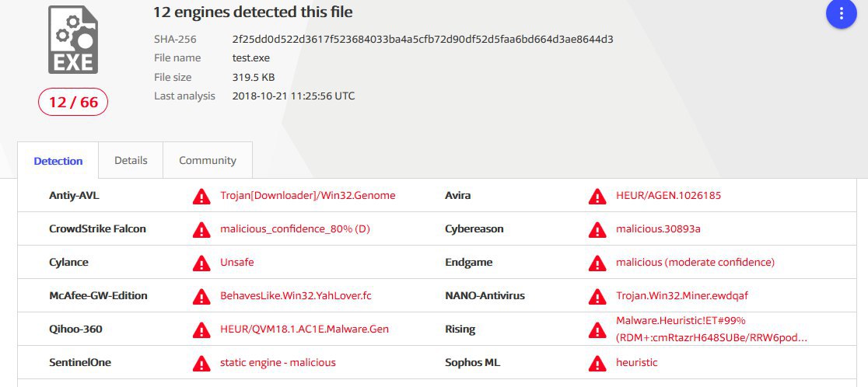868x387 pixels.
Task: Open the three-dot more options menu
Action: coord(841,14)
